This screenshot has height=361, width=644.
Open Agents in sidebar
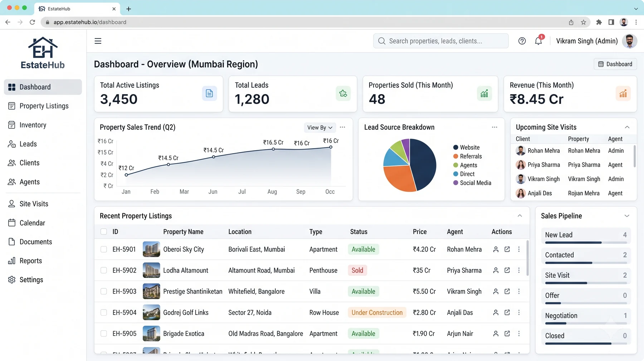click(43, 182)
